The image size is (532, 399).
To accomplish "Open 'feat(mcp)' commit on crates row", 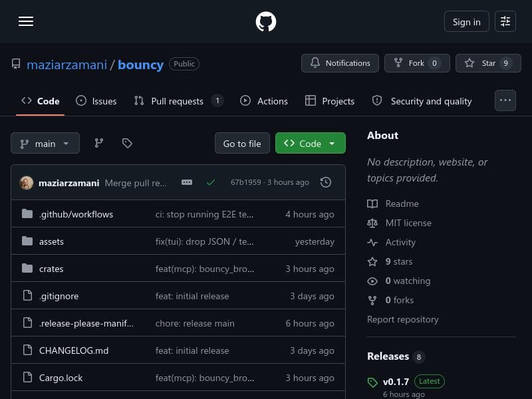I will tap(205, 269).
